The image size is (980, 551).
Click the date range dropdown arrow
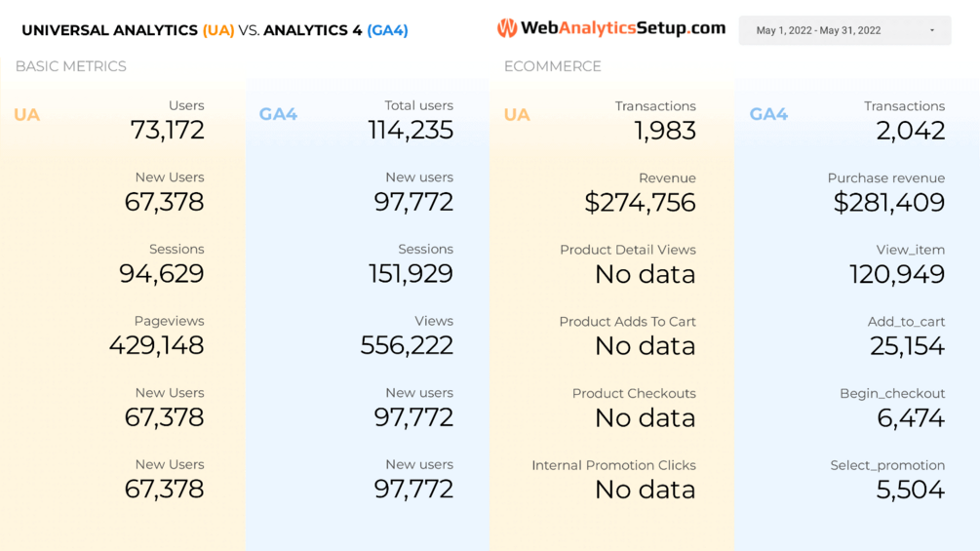click(932, 30)
